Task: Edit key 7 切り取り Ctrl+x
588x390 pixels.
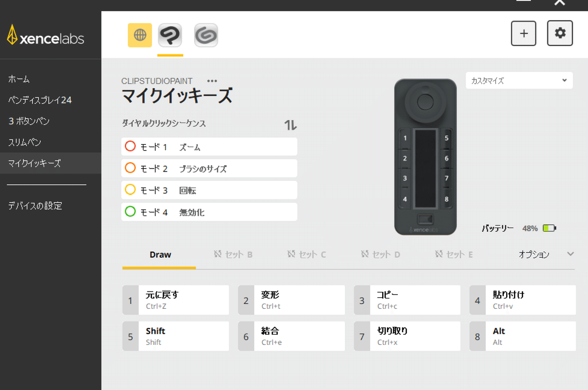Action: (407, 336)
